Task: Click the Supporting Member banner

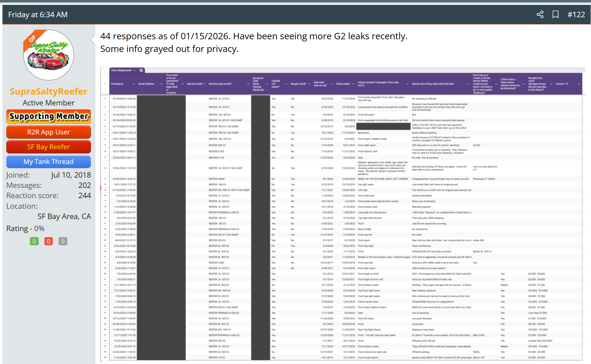Action: (x=48, y=117)
